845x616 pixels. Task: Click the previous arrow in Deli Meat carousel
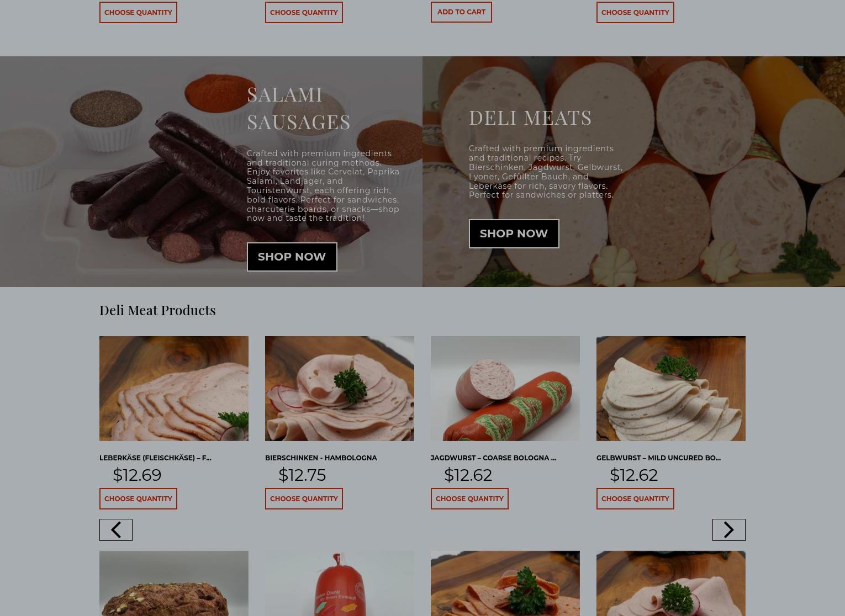pyautogui.click(x=116, y=530)
